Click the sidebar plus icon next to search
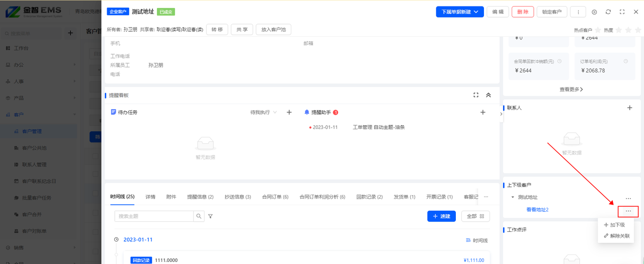 click(x=70, y=33)
